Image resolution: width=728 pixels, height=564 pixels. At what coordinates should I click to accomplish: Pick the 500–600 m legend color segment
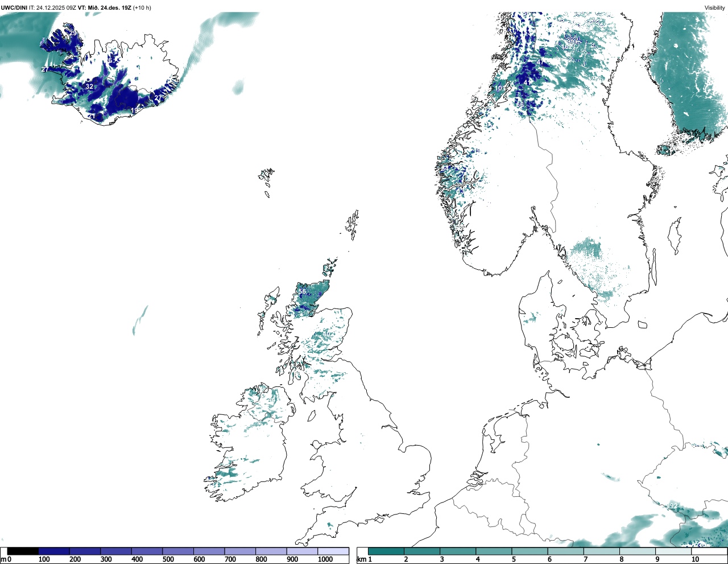click(x=178, y=551)
